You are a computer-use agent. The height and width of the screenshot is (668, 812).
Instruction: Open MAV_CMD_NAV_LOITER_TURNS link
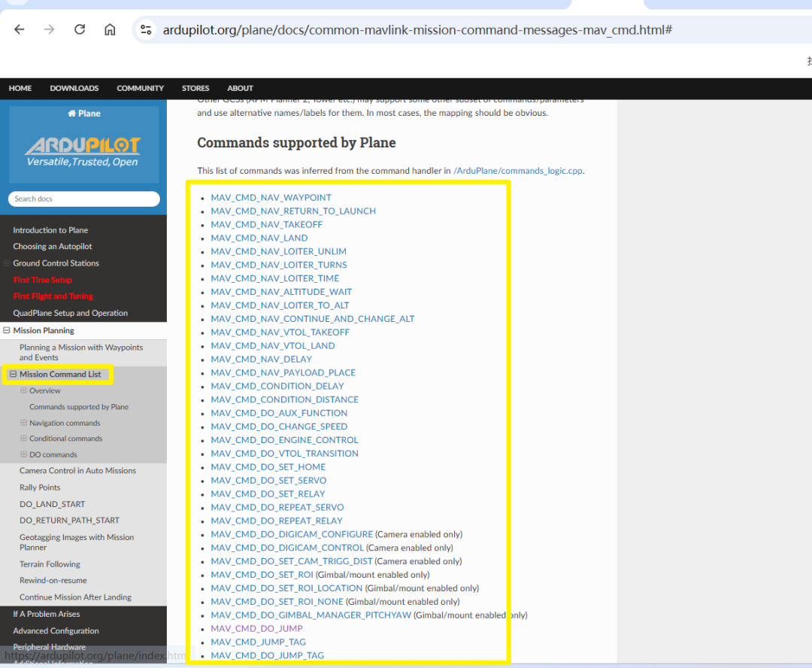(279, 265)
